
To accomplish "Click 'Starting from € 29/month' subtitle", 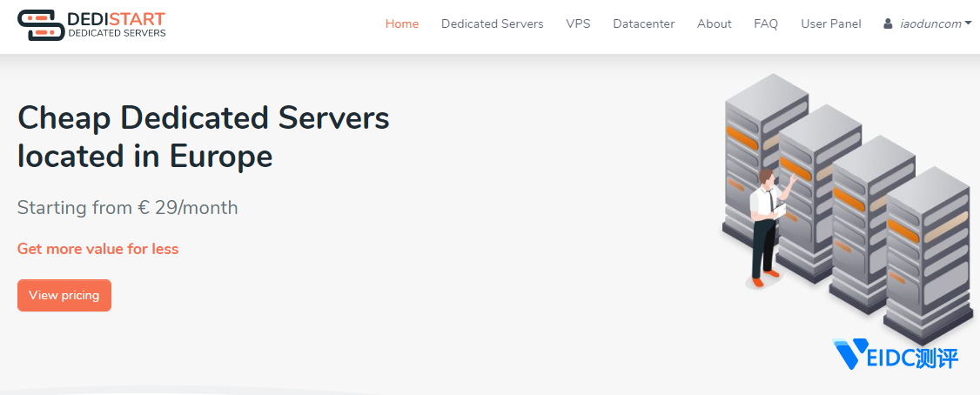I will 127,208.
